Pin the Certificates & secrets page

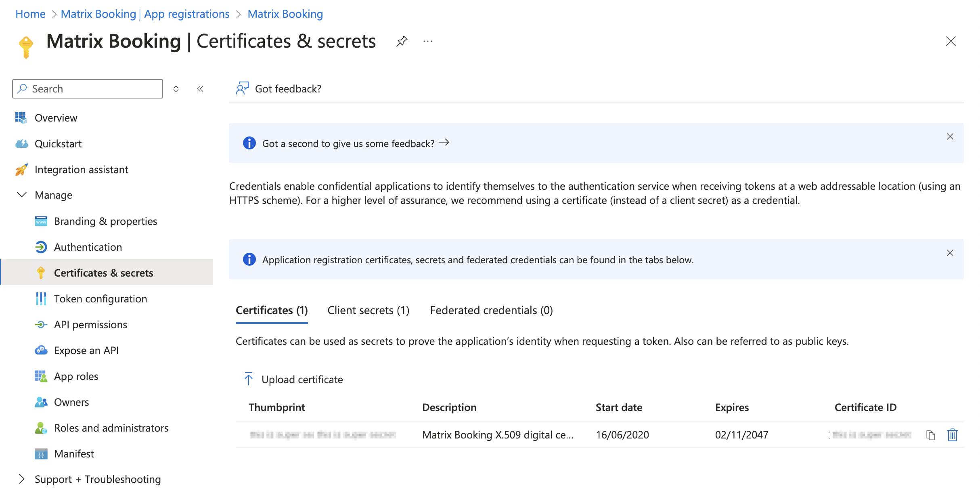[402, 41]
